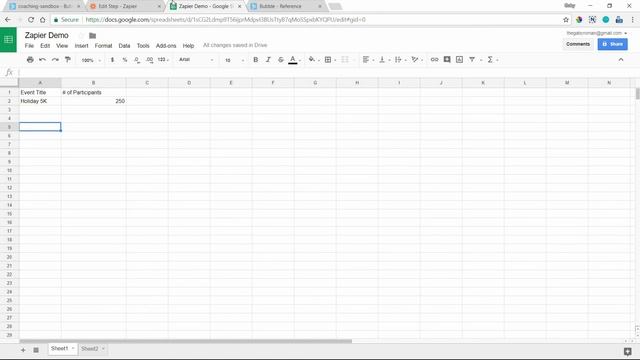
Task: Open the Arial font dropdown
Action: tap(196, 60)
